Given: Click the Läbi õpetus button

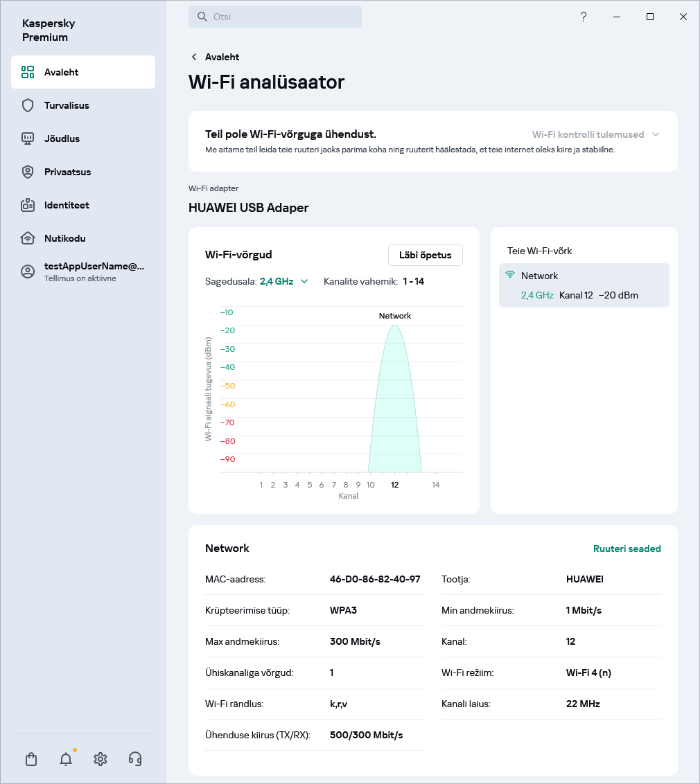Looking at the screenshot, I should 425,255.
